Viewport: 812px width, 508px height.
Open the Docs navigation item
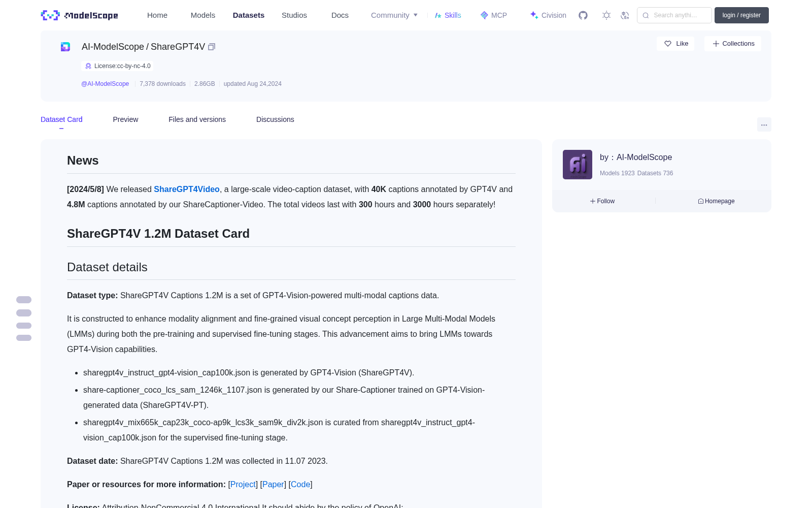(340, 15)
